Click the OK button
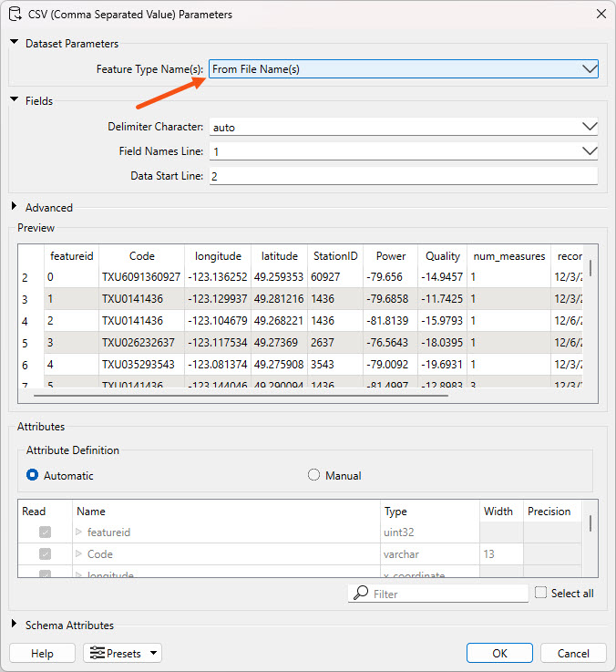 pos(499,653)
